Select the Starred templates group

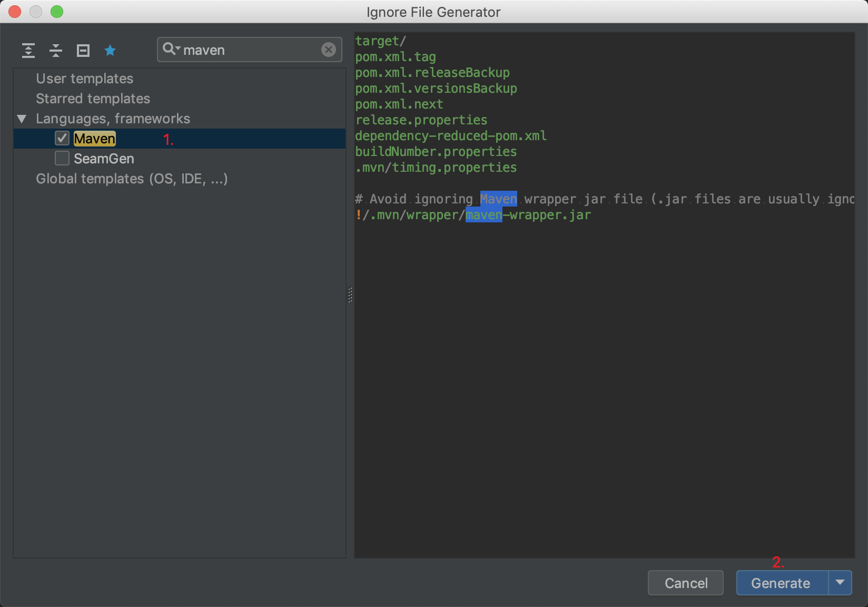(93, 99)
